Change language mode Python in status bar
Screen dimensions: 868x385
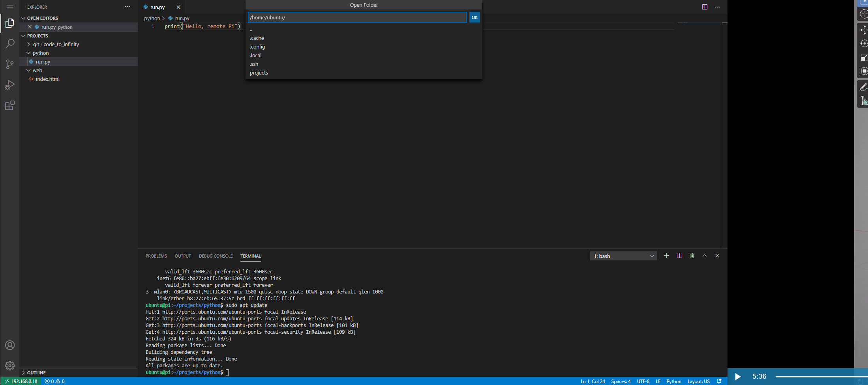click(674, 381)
